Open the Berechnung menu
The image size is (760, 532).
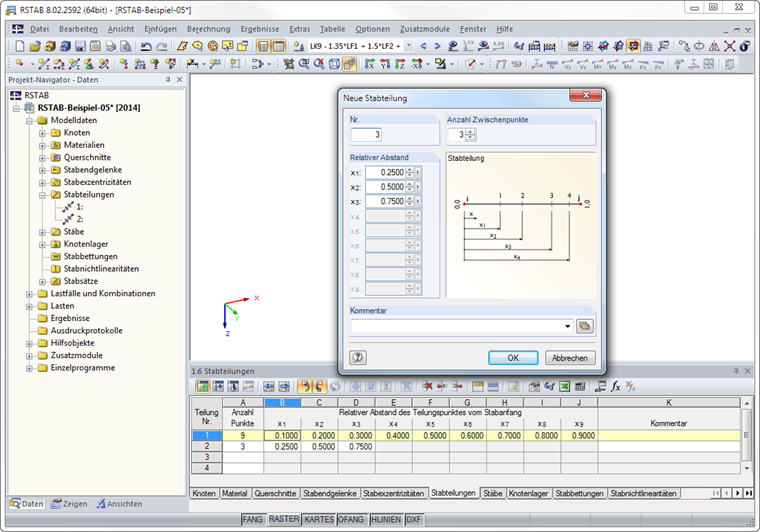tap(209, 29)
